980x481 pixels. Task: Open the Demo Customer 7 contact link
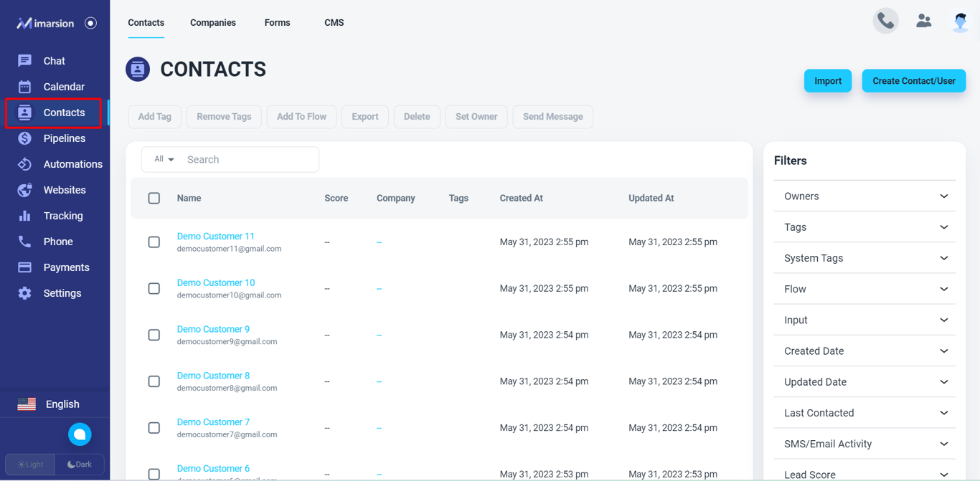(x=213, y=422)
